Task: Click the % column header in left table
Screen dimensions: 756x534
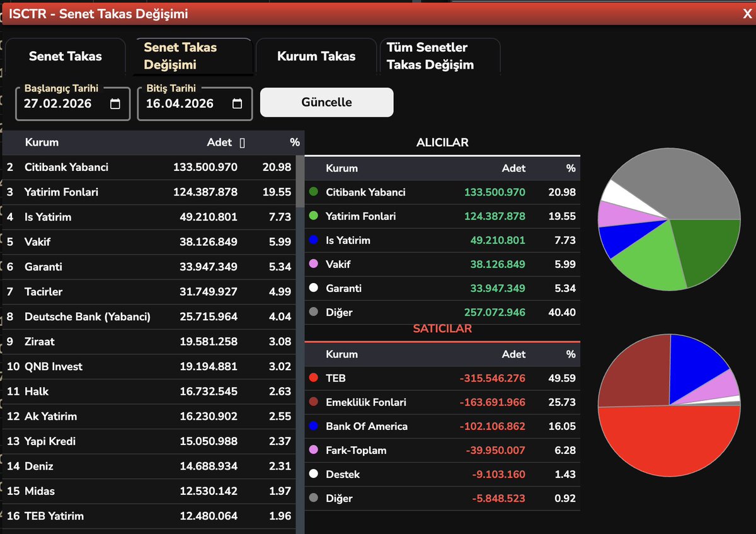Action: [x=295, y=142]
